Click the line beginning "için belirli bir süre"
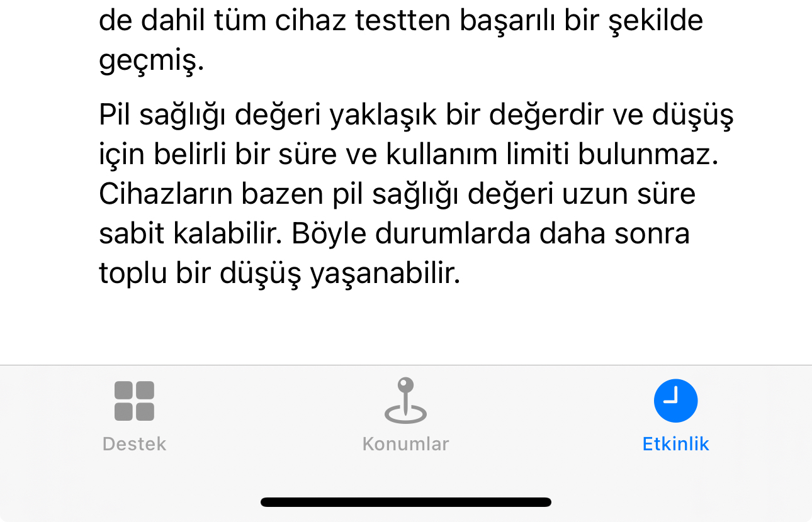 [x=409, y=155]
